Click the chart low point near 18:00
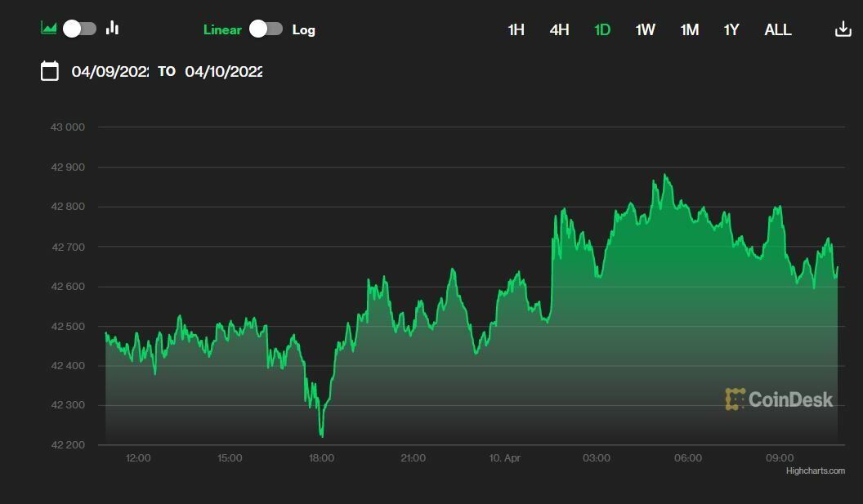 pos(322,435)
